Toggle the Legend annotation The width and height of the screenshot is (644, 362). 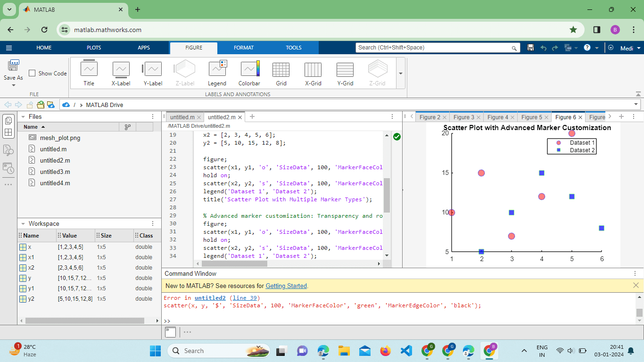217,73
